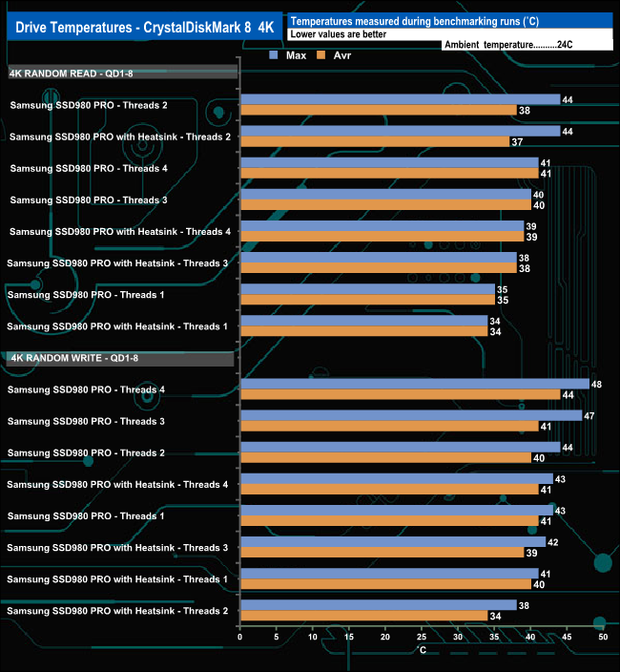The width and height of the screenshot is (620, 672).
Task: Click the blue Max bar valued 47
Action: click(411, 415)
